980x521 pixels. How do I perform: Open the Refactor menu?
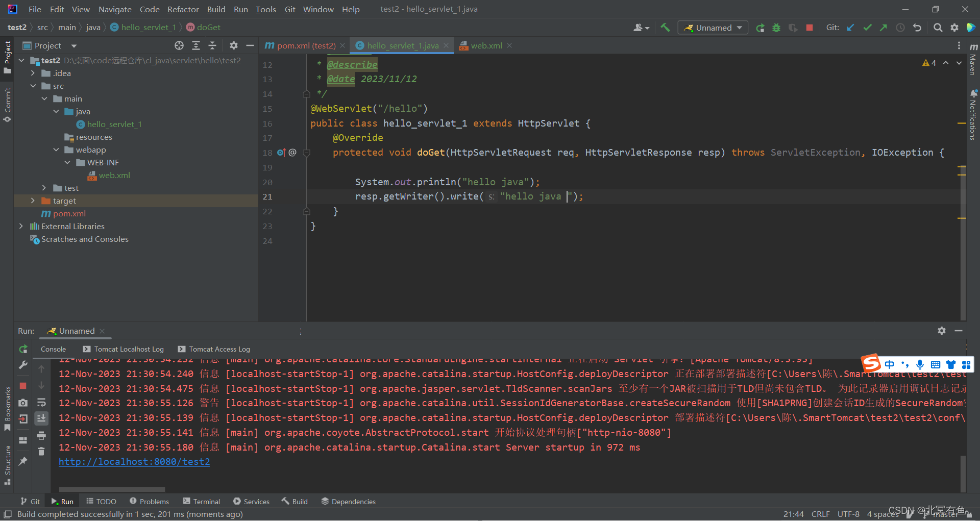point(183,9)
